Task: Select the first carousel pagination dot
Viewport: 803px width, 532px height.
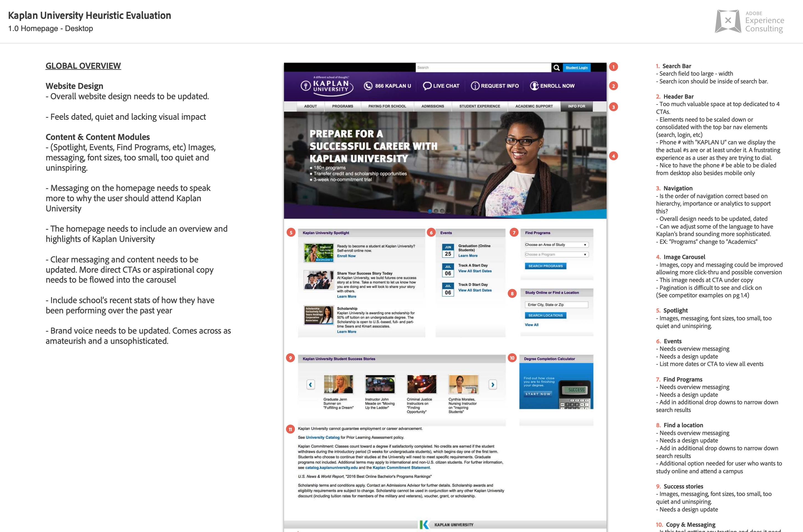Action: point(430,211)
